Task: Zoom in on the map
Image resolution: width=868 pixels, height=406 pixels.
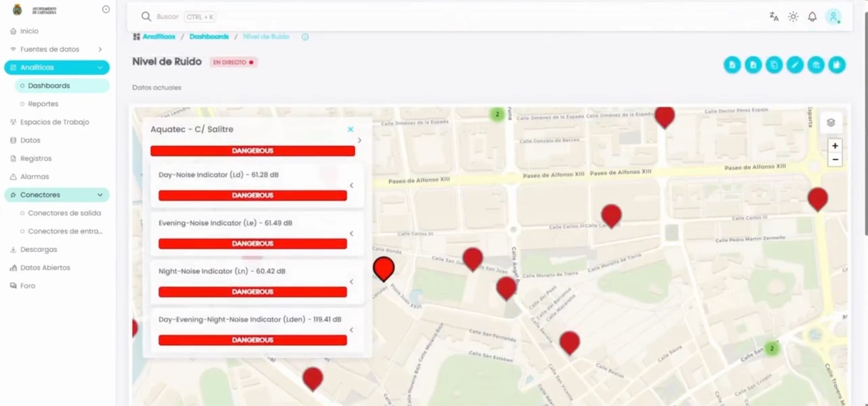Action: pyautogui.click(x=835, y=146)
